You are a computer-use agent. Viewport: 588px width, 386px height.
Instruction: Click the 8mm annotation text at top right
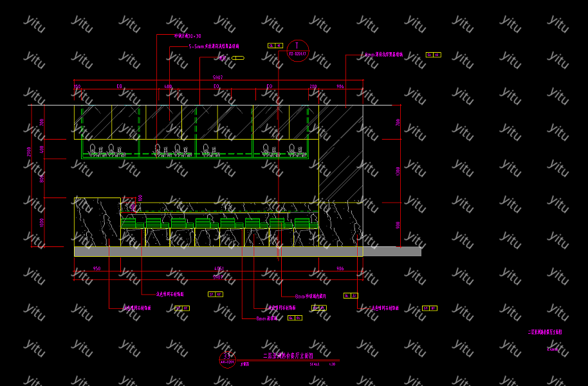[383, 55]
